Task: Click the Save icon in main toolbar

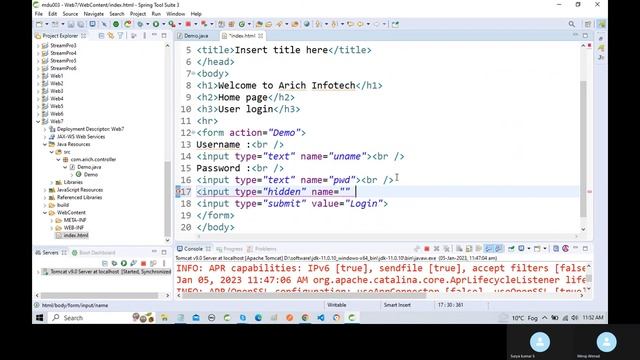Action: coord(71,24)
